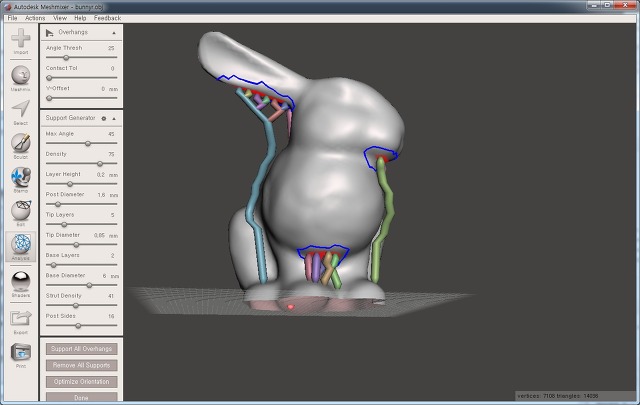Open the Shaders panel
The height and width of the screenshot is (405, 640).
point(20,281)
